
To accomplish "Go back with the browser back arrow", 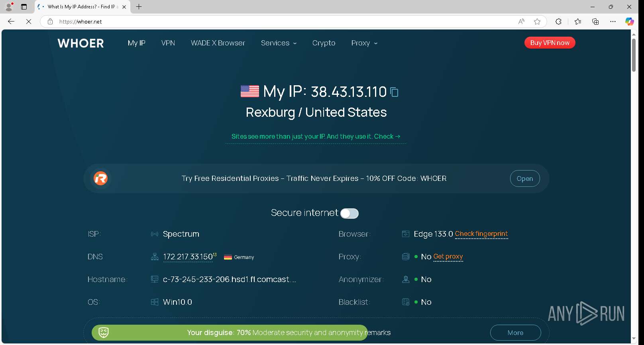I will [x=11, y=22].
